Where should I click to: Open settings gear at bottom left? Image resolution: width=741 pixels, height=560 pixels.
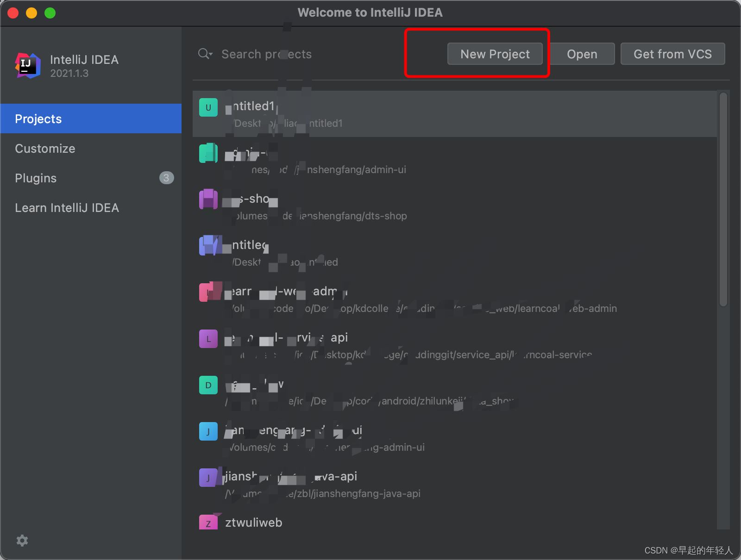click(22, 540)
